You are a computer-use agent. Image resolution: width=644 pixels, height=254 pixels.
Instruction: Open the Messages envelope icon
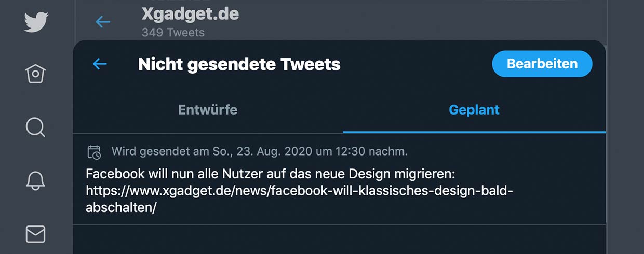pyautogui.click(x=35, y=234)
